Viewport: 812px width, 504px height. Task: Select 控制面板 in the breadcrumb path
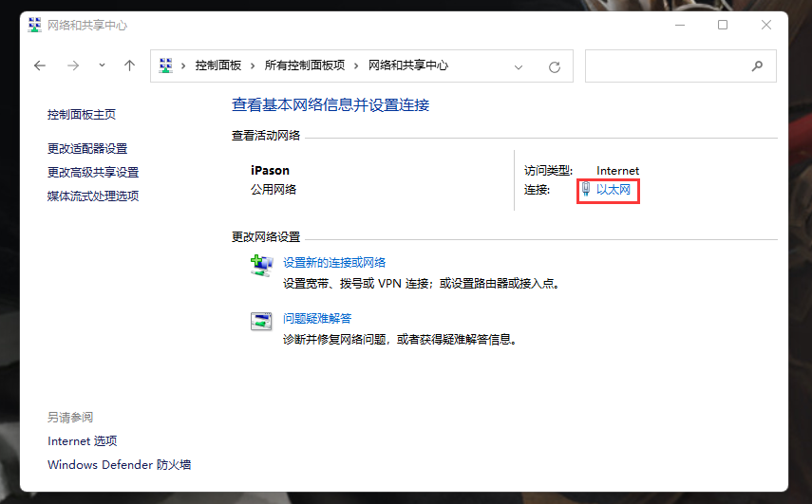coord(217,66)
